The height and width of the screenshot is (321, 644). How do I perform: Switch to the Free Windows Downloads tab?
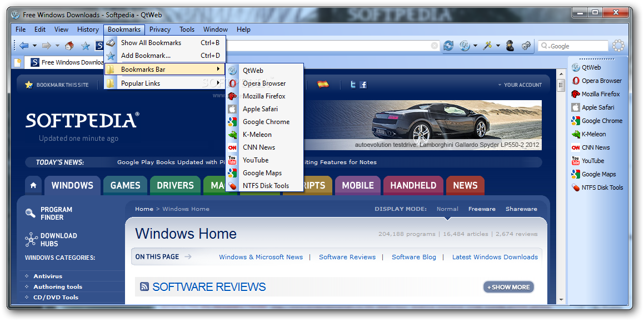point(64,62)
